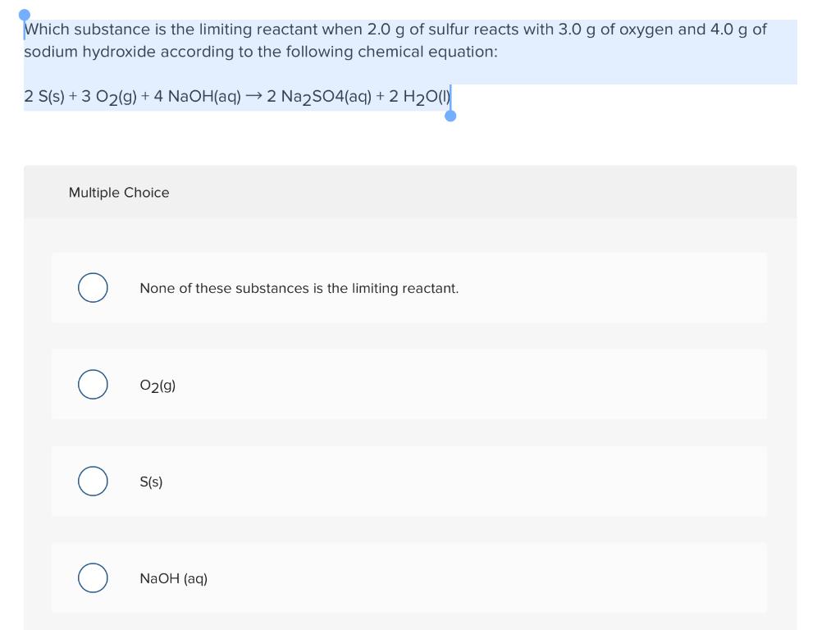Click the blue selection handle above the question

pyautogui.click(x=24, y=13)
